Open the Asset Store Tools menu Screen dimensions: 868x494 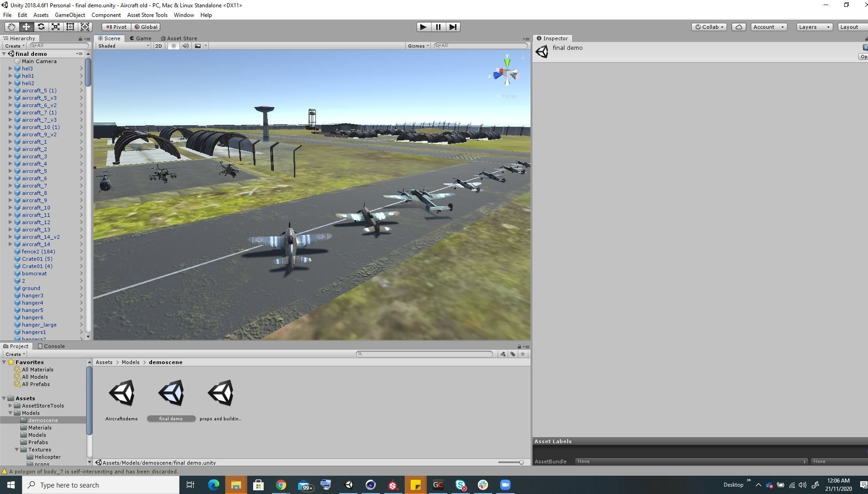(x=147, y=15)
